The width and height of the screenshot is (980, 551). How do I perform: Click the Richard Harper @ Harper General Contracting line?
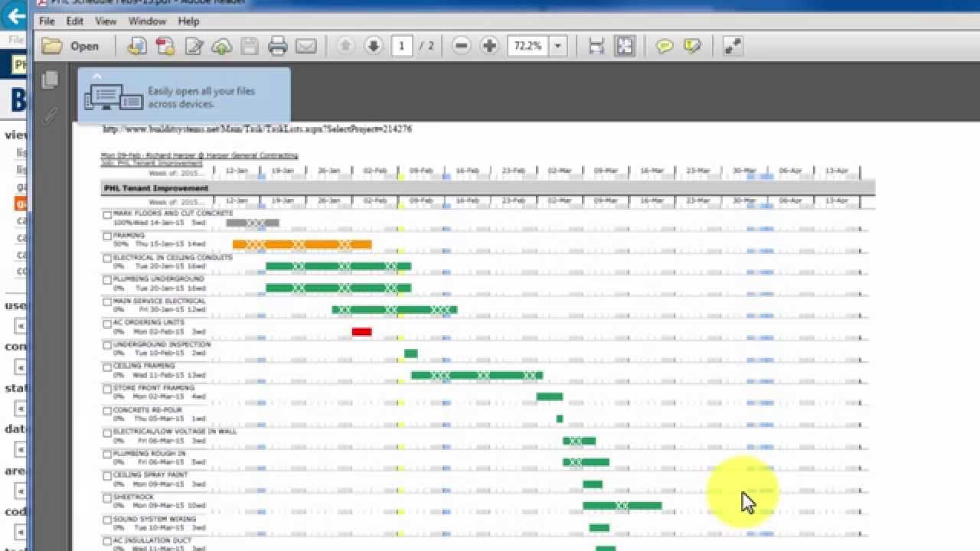[199, 155]
